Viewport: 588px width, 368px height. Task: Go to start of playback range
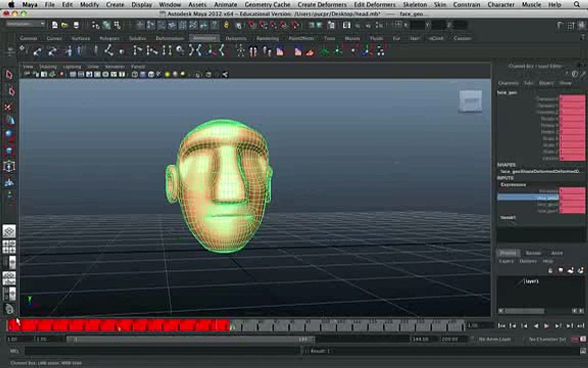501,326
